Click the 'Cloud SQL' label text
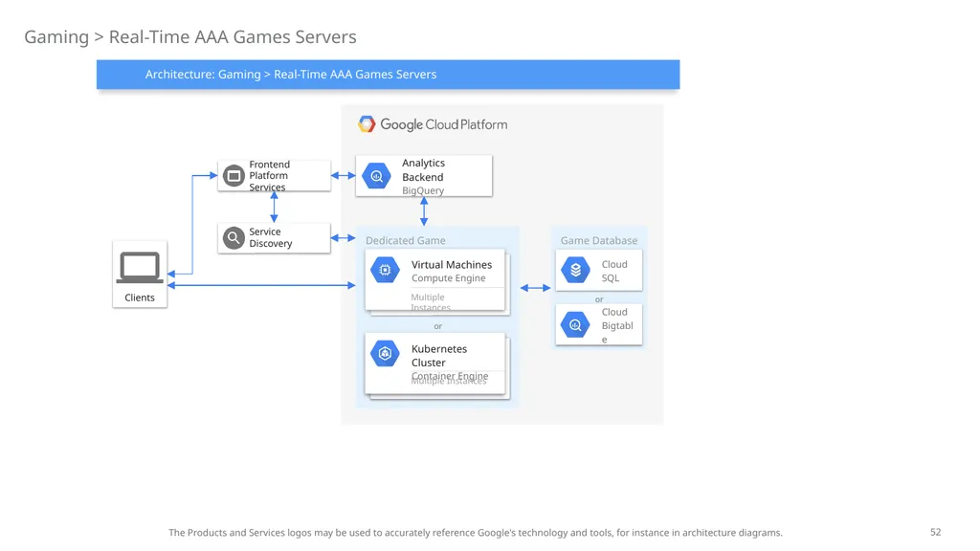Image resolution: width=980 pixels, height=551 pixels. click(x=614, y=271)
